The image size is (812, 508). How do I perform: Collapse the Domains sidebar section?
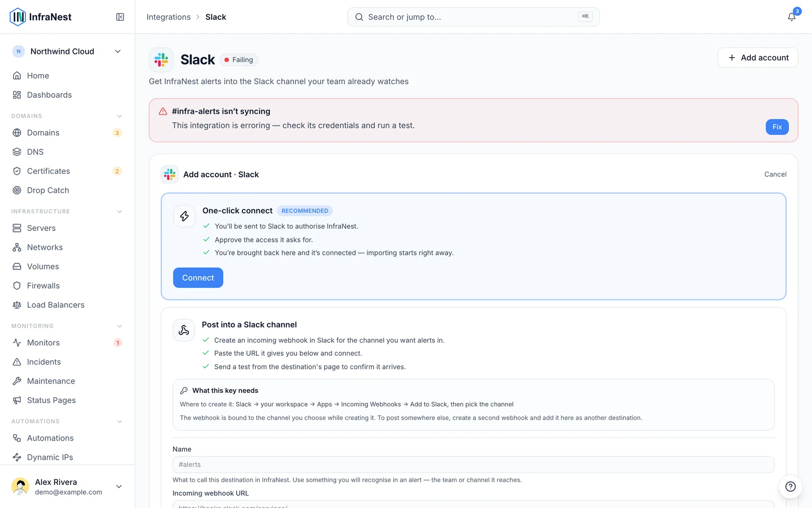coord(119,116)
